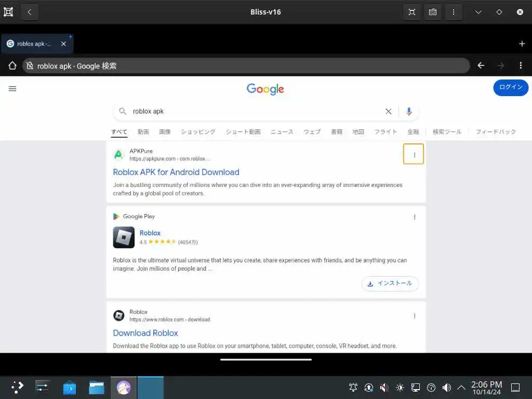Viewport: 532px width, 399px height.
Task: Open the ショッピング tab
Action: tap(198, 131)
